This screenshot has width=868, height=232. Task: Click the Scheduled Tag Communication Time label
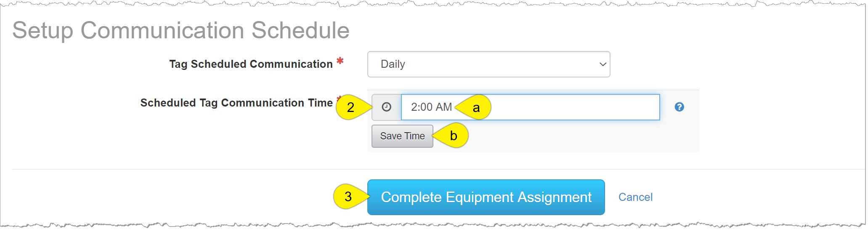pos(236,103)
